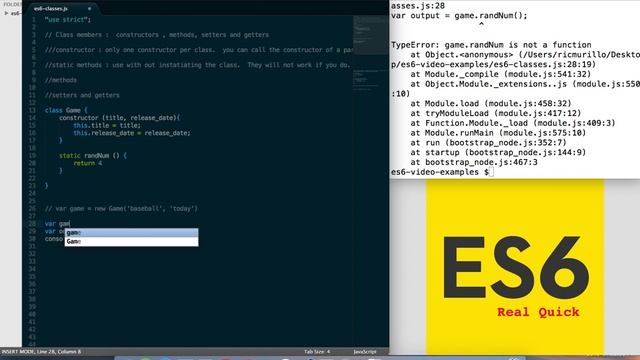Expand the es6 folder arrow in sidebar
The image size is (640, 360).
coord(6,13)
